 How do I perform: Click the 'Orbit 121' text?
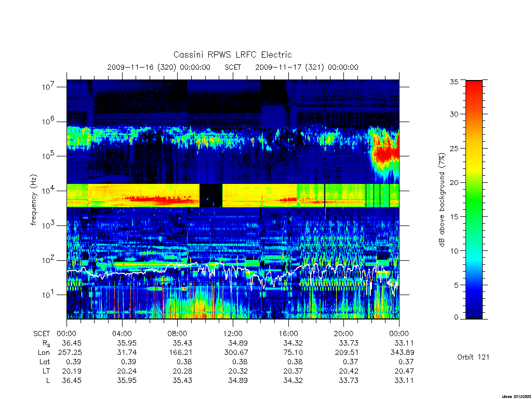coord(473,357)
